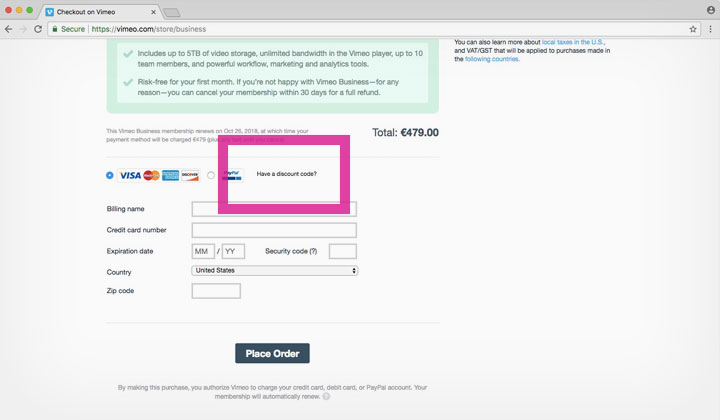Focus the Billing name field
This screenshot has width=720, height=420.
(274, 209)
